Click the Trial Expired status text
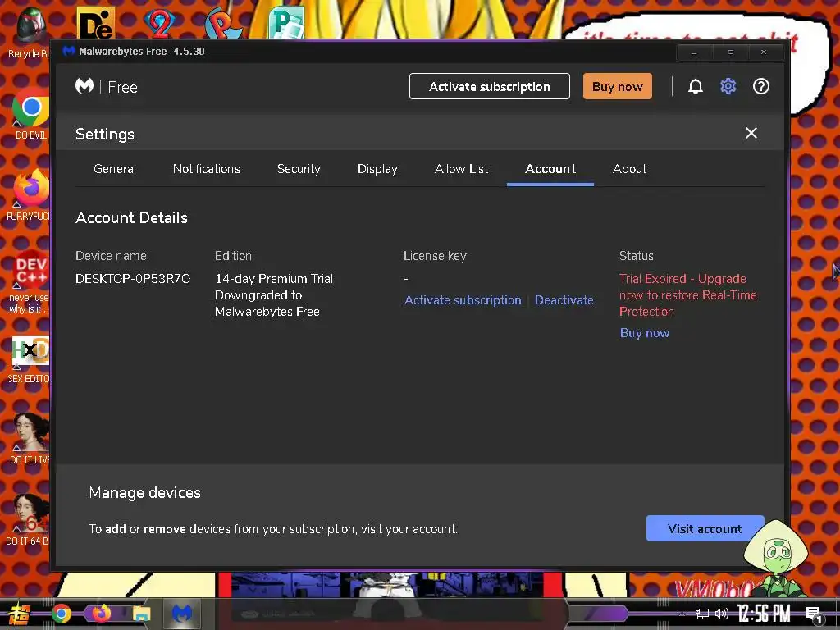The width and height of the screenshot is (840, 630). tap(688, 295)
